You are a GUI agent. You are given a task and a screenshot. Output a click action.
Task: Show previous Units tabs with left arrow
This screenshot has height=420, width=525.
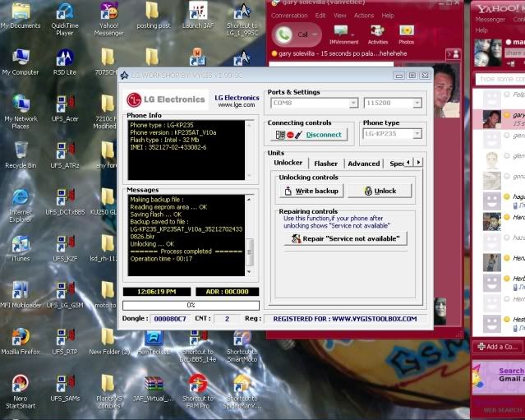point(408,163)
